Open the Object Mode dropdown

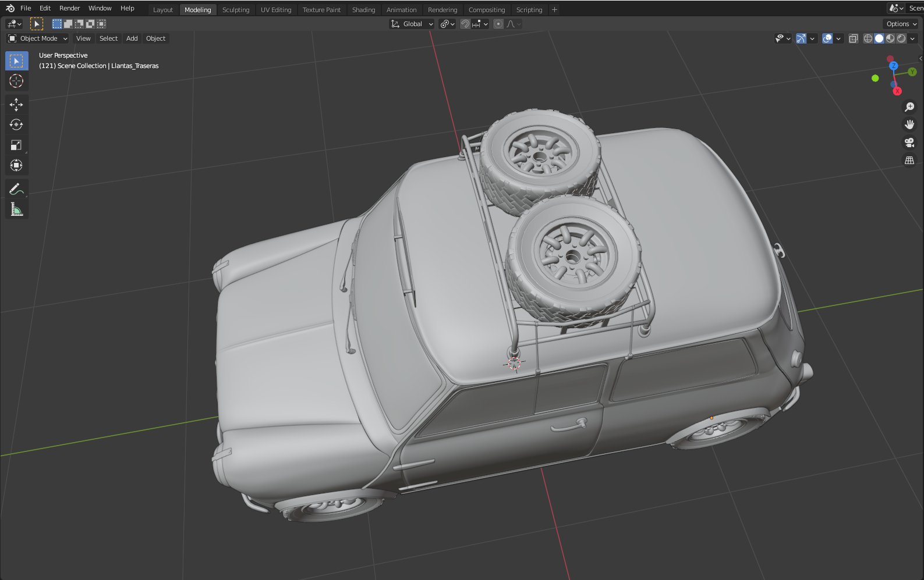pyautogui.click(x=38, y=38)
